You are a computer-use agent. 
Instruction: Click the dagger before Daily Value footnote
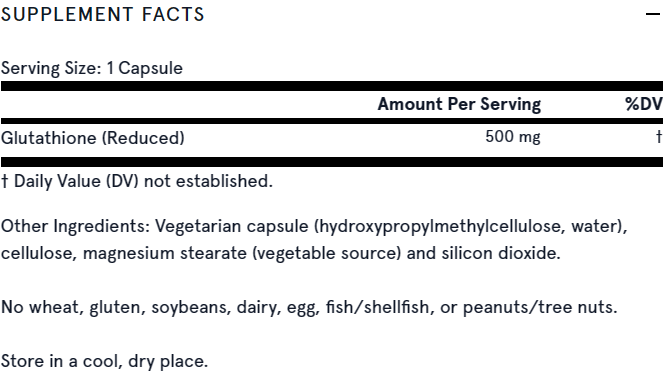(x=5, y=181)
